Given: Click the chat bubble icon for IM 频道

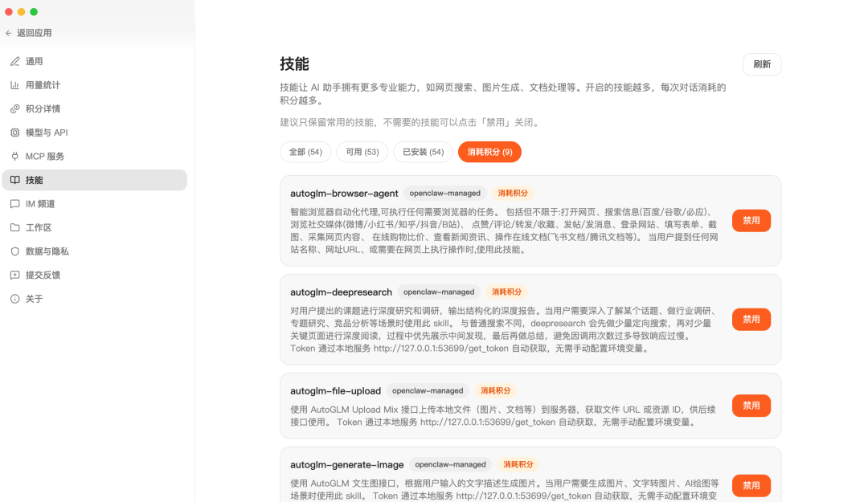Looking at the screenshot, I should (x=15, y=204).
